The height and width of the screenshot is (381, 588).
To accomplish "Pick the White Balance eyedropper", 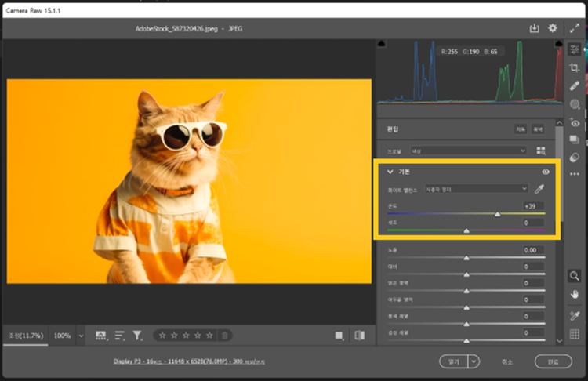I will [539, 189].
